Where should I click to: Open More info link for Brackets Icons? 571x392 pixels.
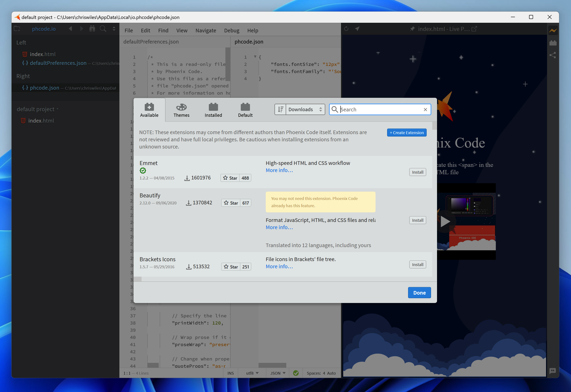coord(279,266)
